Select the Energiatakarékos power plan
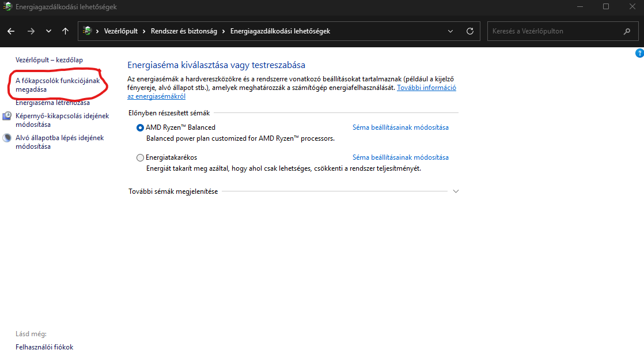Screen dimensions: 644x361 coord(140,157)
